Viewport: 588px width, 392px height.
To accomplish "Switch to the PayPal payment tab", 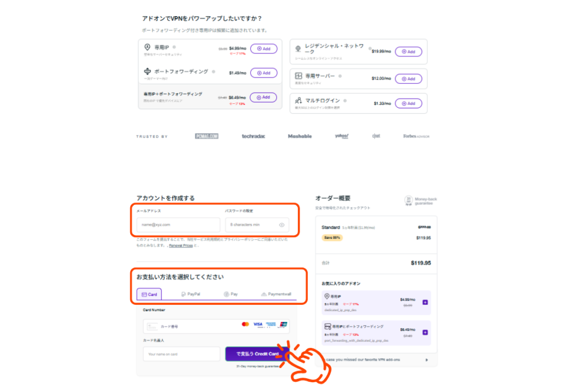I will coord(192,294).
